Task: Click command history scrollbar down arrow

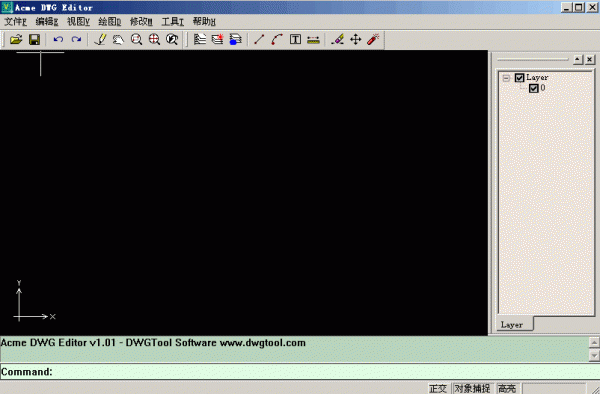Action: click(x=594, y=356)
